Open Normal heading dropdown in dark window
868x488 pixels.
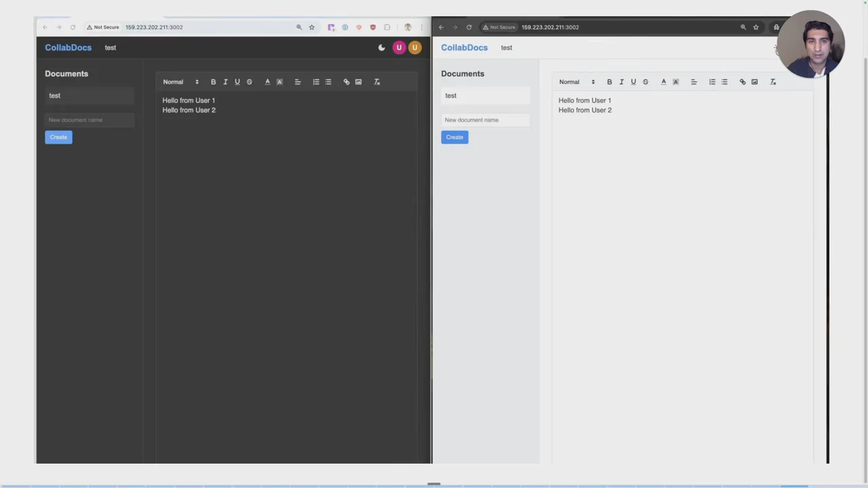tap(180, 82)
